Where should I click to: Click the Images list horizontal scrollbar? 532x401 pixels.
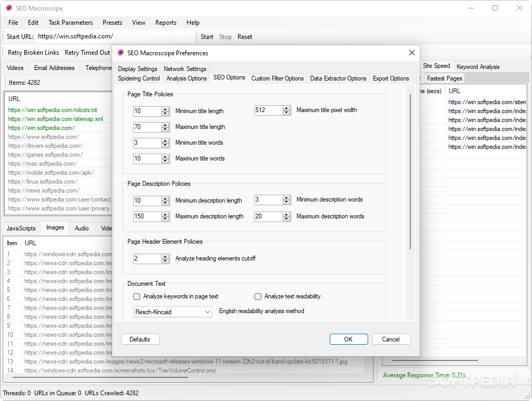click(x=100, y=377)
